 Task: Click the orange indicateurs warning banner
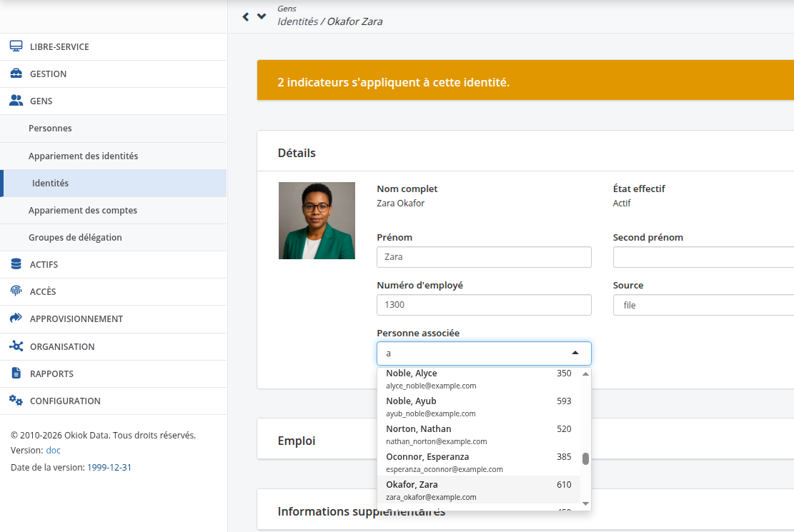(525, 80)
